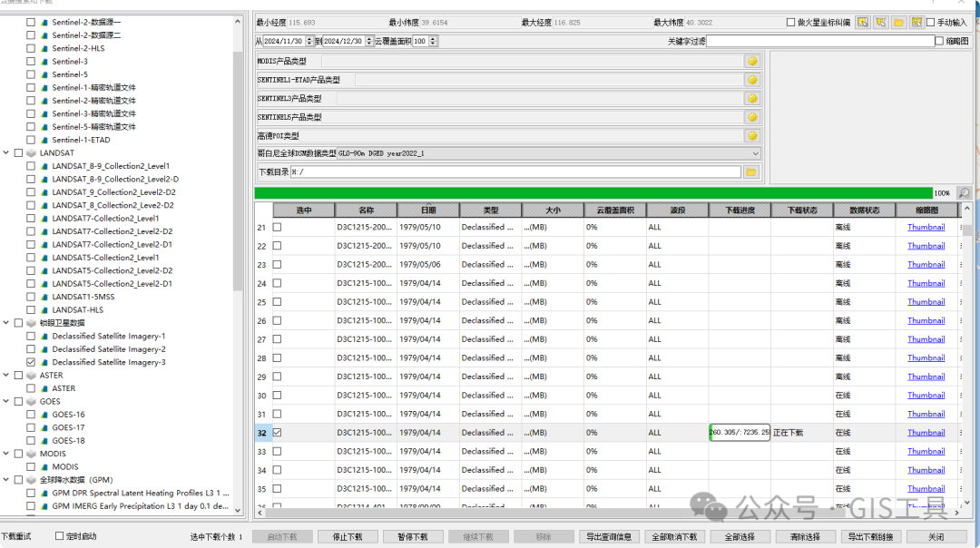This screenshot has height=548, width=980.
Task: Click the 云覆盖面积 column header
Action: coord(615,210)
